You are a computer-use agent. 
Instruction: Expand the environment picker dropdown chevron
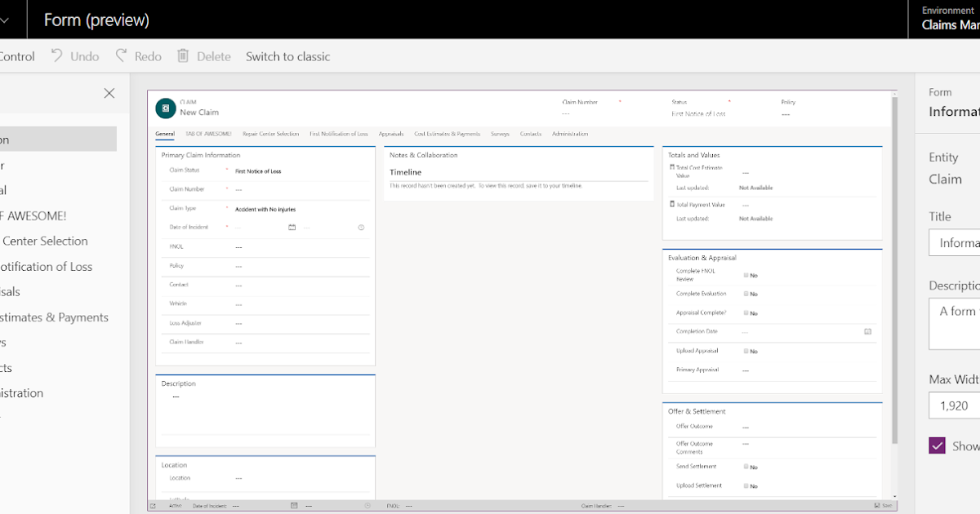[974, 20]
